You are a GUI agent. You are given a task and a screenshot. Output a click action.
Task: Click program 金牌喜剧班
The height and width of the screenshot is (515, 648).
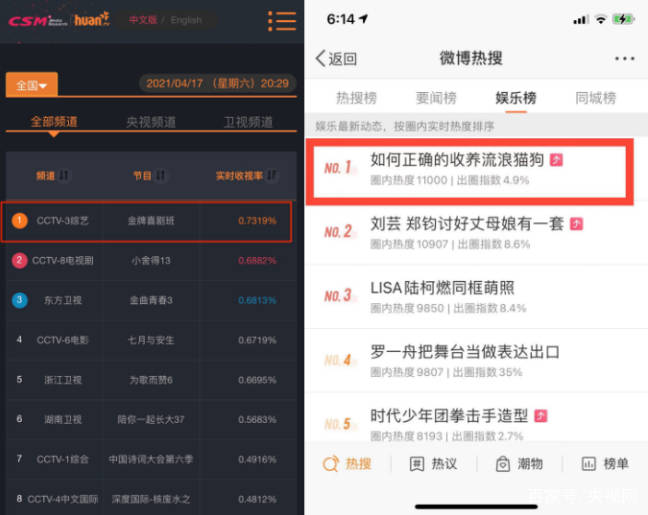click(x=151, y=221)
